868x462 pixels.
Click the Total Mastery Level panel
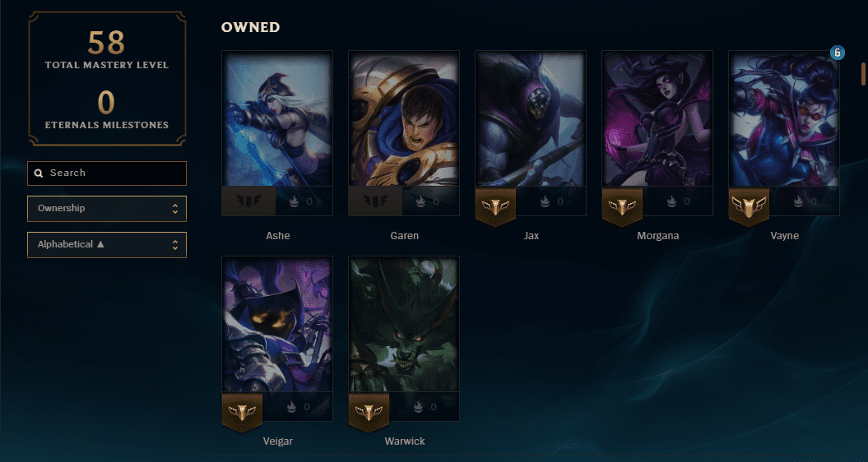107,79
